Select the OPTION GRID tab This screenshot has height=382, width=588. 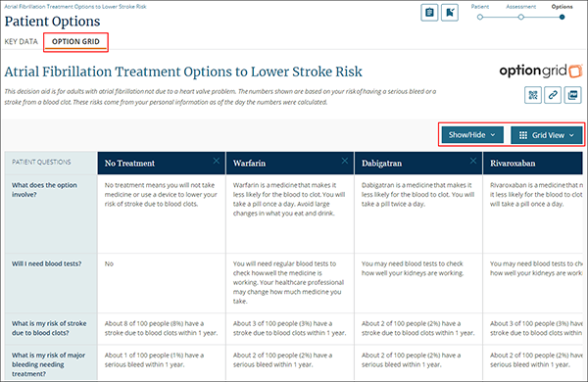(x=75, y=41)
